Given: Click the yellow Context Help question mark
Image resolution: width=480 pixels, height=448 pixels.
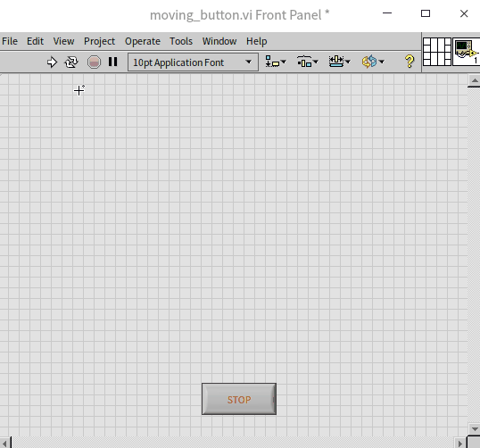Looking at the screenshot, I should point(410,62).
